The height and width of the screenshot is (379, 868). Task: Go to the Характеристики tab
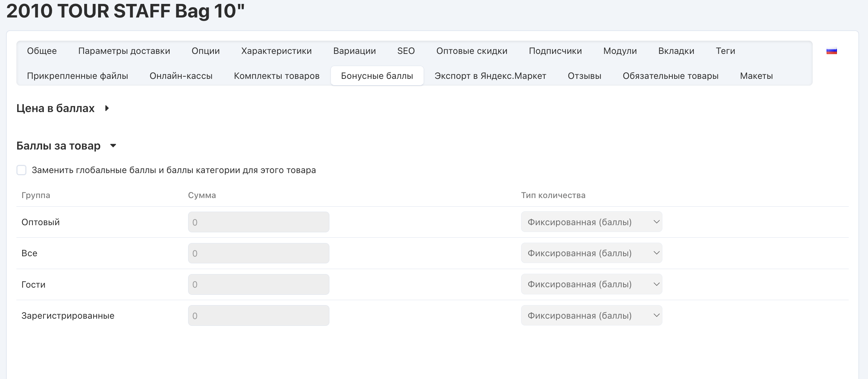click(276, 51)
